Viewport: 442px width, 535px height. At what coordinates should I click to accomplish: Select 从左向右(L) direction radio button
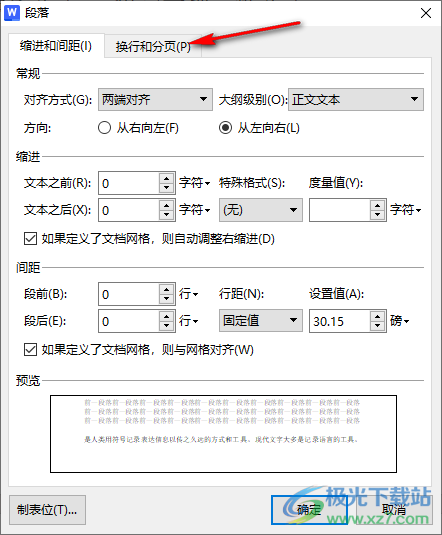tap(225, 128)
